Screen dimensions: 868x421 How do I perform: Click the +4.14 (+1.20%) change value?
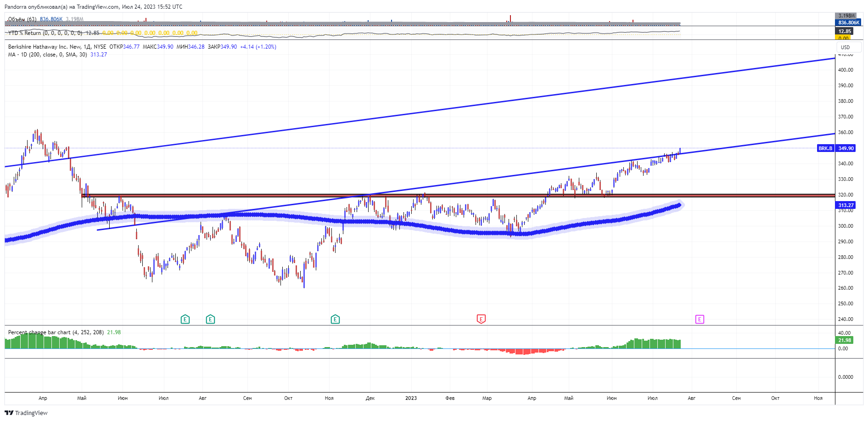point(258,47)
